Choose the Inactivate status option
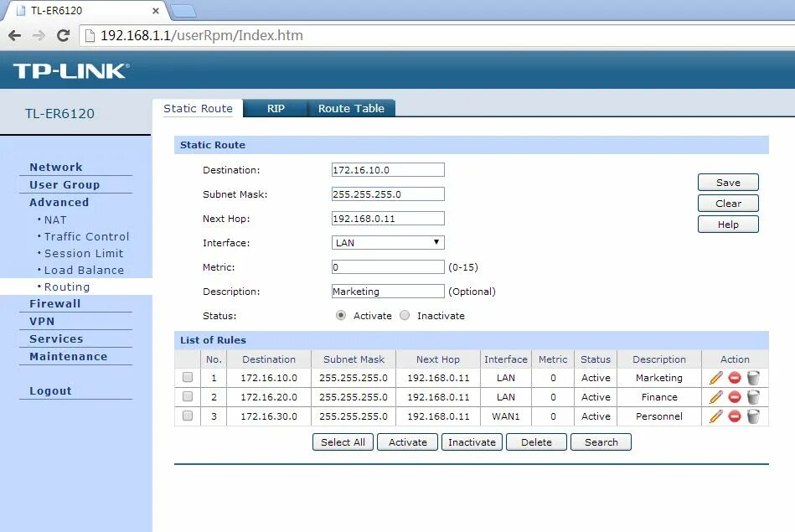This screenshot has width=795, height=532. [x=404, y=316]
